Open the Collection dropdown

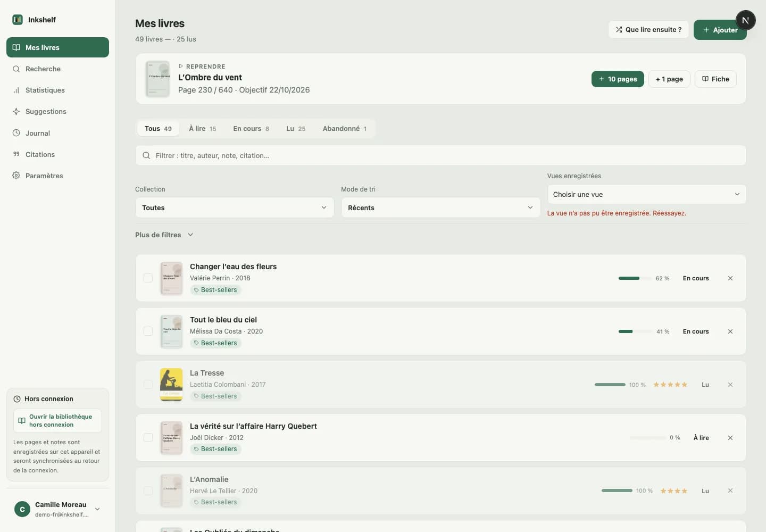pyautogui.click(x=235, y=207)
